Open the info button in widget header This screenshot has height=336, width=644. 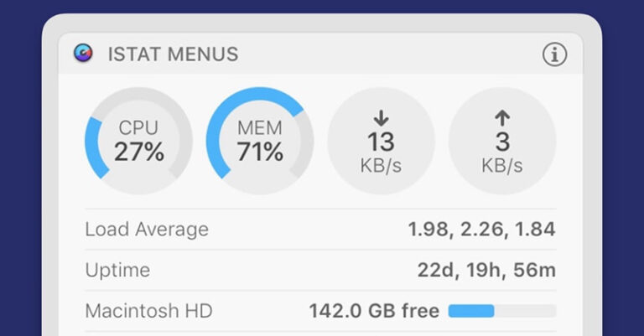[x=554, y=54]
